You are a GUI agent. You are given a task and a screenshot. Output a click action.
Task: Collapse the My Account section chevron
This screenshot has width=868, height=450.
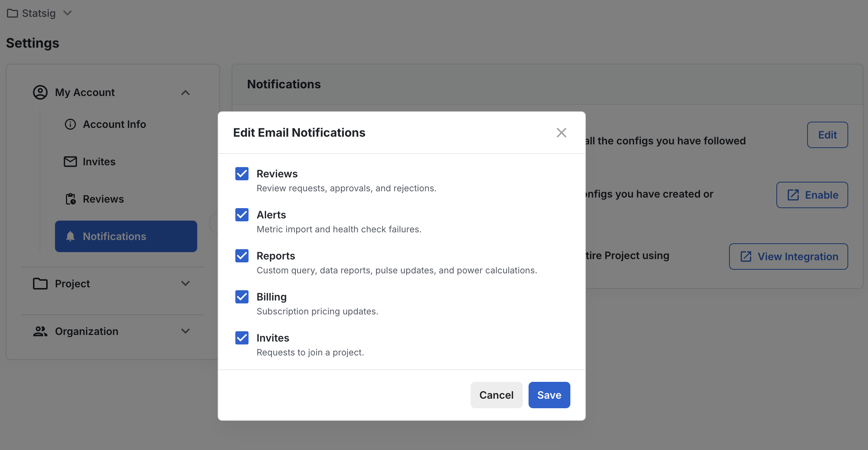pyautogui.click(x=185, y=93)
